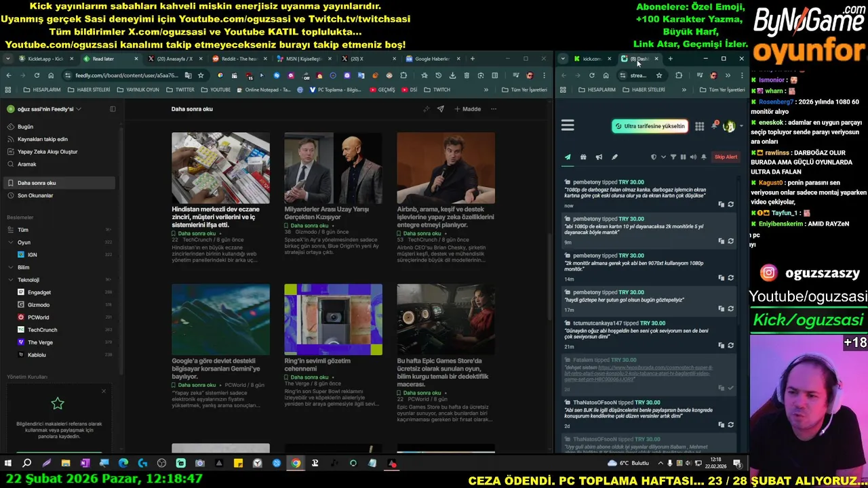Open the tab search dropdown in Feedly browser
Screen dimensions: 868x488
(8, 59)
